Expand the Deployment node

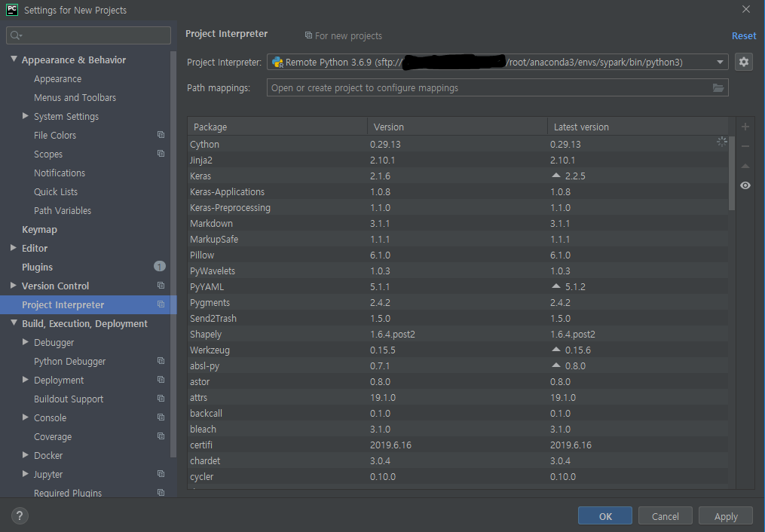pyautogui.click(x=26, y=379)
